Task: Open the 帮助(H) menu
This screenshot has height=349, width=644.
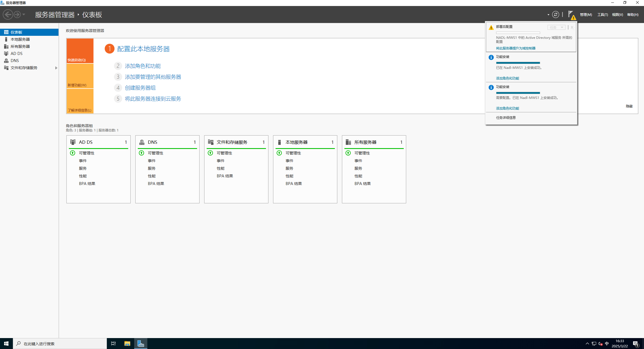Action: click(633, 15)
